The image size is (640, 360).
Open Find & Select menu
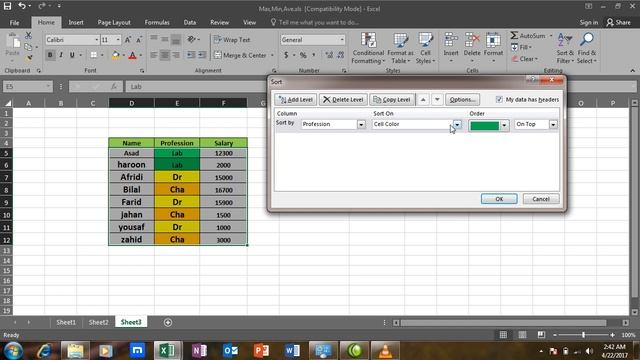[587, 48]
